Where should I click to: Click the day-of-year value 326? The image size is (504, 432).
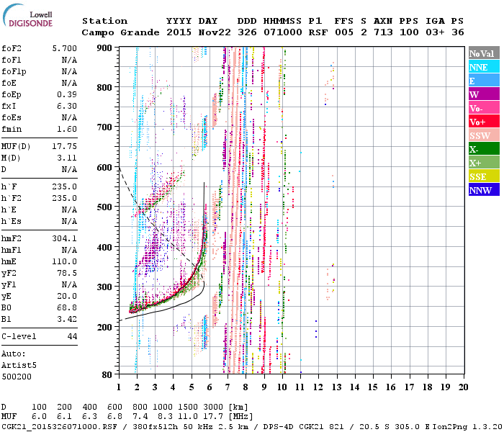pos(247,32)
